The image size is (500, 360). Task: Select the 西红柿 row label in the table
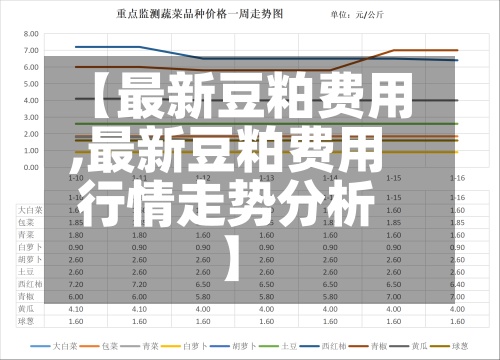[x=30, y=284]
